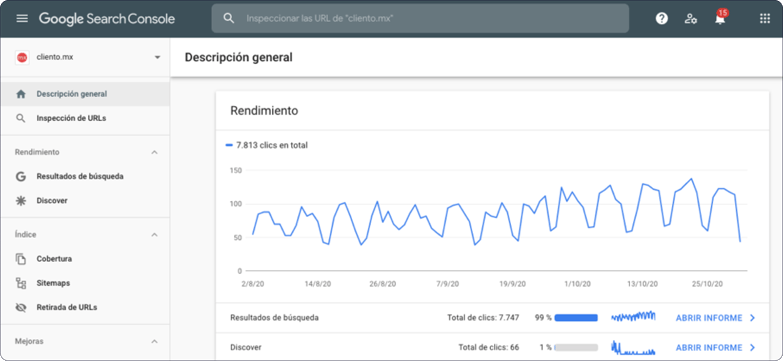783x361 pixels.
Task: Click the 99 % percentage text
Action: [543, 318]
